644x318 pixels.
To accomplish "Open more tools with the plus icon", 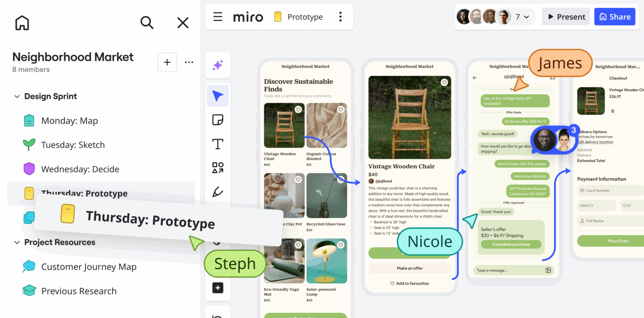I will [x=218, y=287].
